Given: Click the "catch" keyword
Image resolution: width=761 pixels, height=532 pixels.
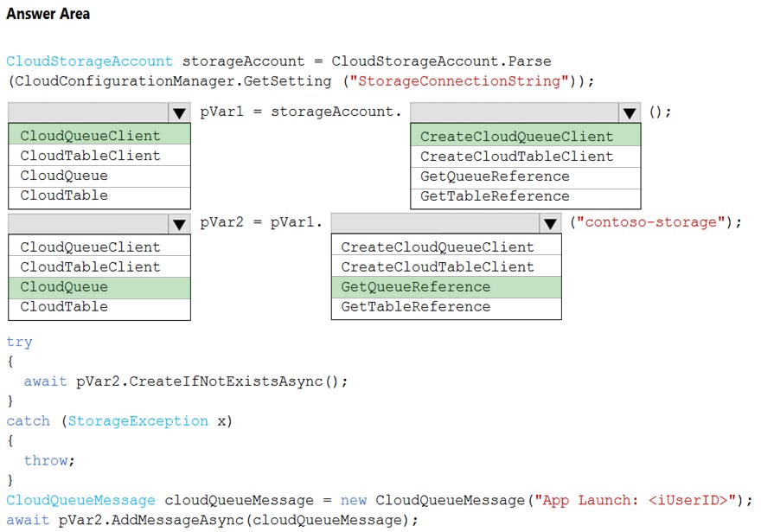Looking at the screenshot, I should pyautogui.click(x=29, y=421).
